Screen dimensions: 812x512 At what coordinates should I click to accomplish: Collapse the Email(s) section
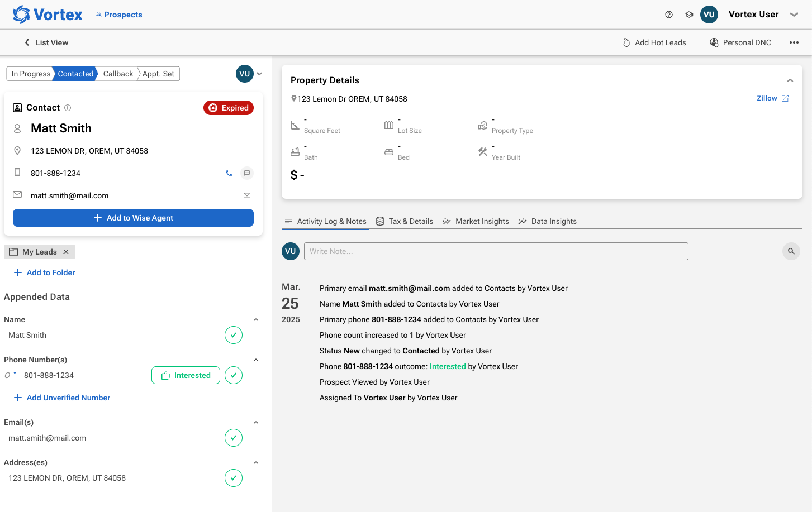(x=256, y=422)
